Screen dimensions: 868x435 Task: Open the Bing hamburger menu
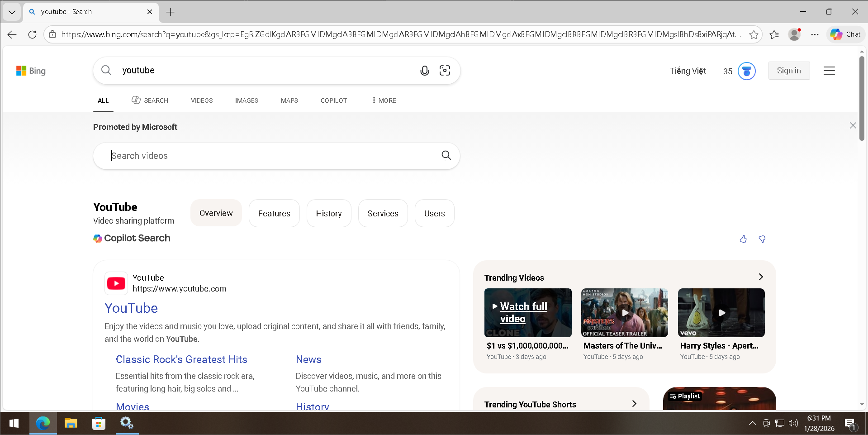[829, 71]
